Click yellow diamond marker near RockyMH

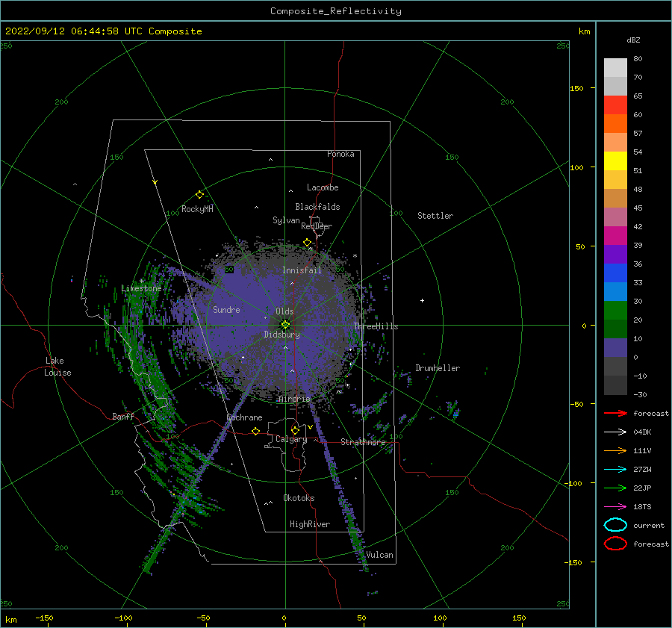(x=199, y=195)
